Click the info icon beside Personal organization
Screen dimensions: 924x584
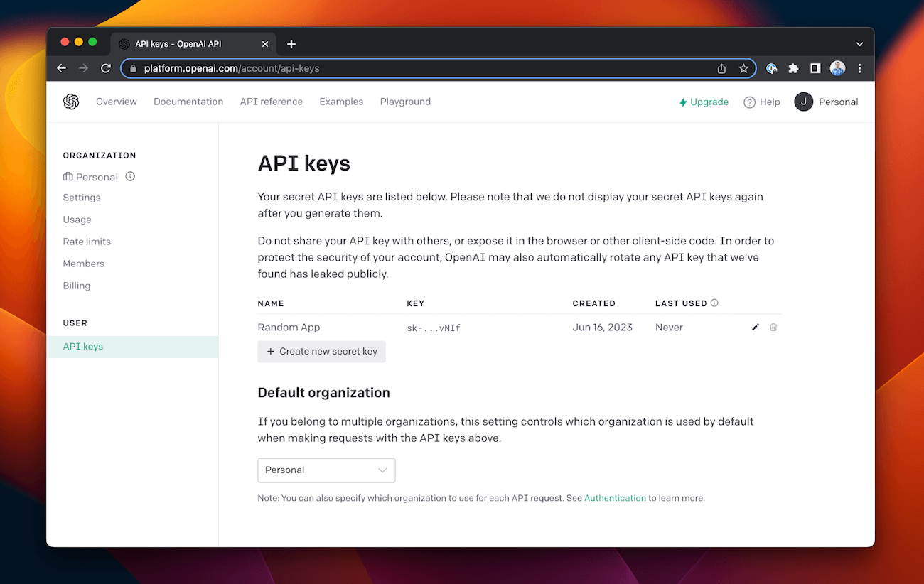point(130,177)
